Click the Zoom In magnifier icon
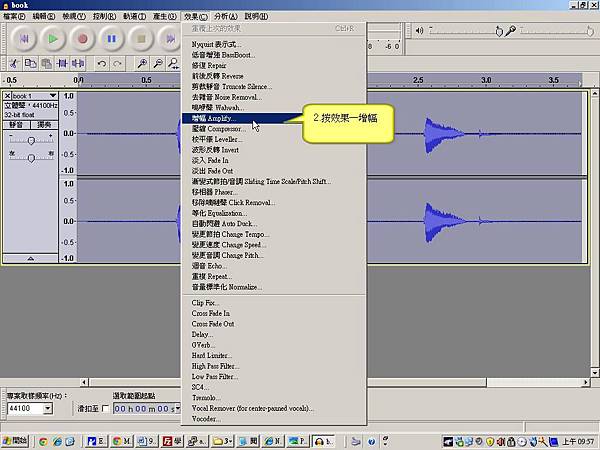The image size is (600, 450). tap(142, 63)
